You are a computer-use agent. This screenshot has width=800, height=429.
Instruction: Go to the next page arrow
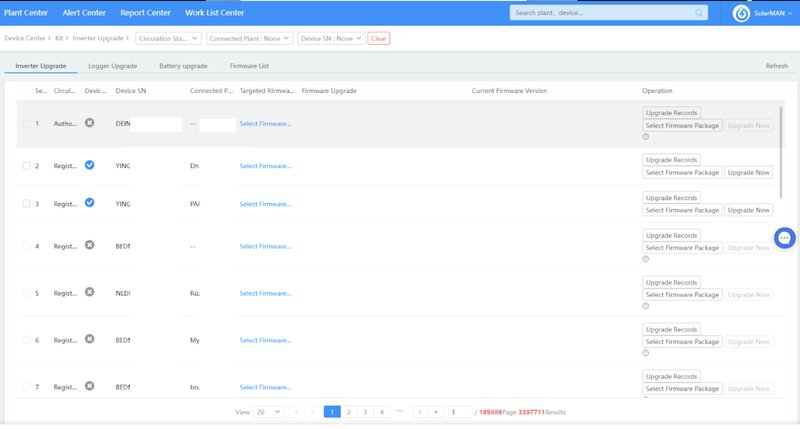pyautogui.click(x=421, y=411)
